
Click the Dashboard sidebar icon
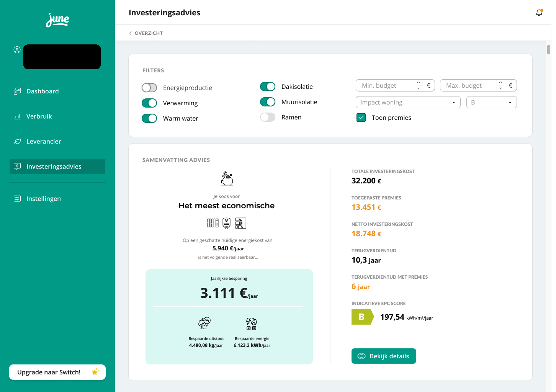coord(17,91)
